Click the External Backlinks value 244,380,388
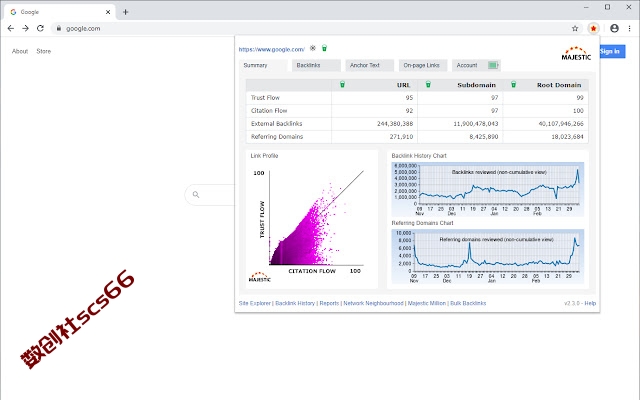 pyautogui.click(x=395, y=124)
